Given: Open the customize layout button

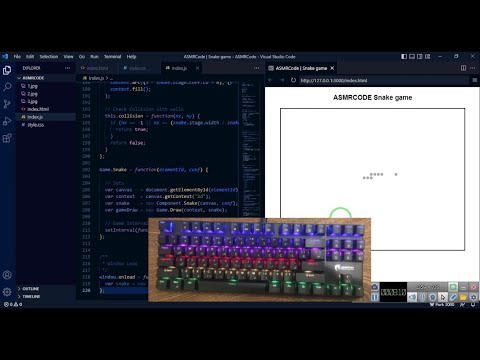Looking at the screenshot, I should point(428,56).
